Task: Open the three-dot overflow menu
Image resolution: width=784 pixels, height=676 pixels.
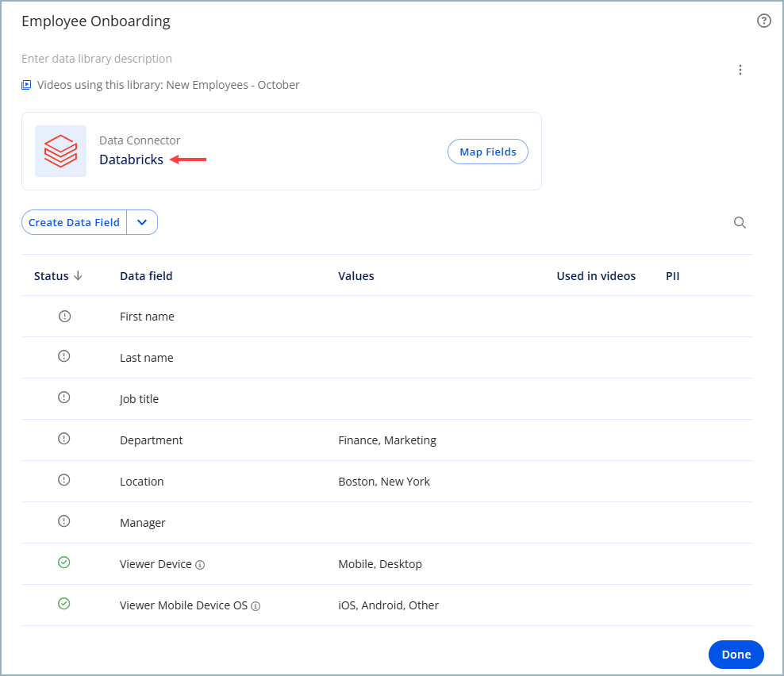Action: [x=740, y=70]
